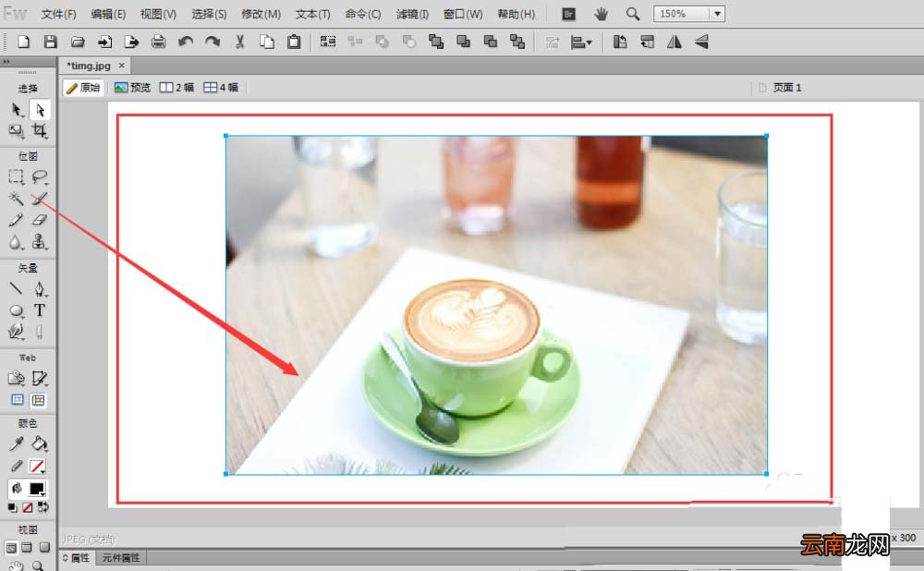This screenshot has width=924, height=571.
Task: Select the Slice tool
Action: (40, 378)
